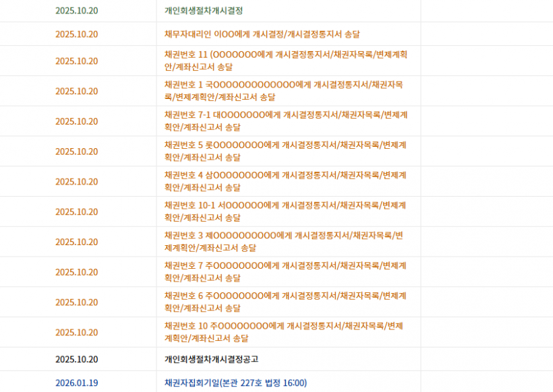
Task: Click the 채권번호 6 주OOO 송달 entry
Action: coord(285,302)
